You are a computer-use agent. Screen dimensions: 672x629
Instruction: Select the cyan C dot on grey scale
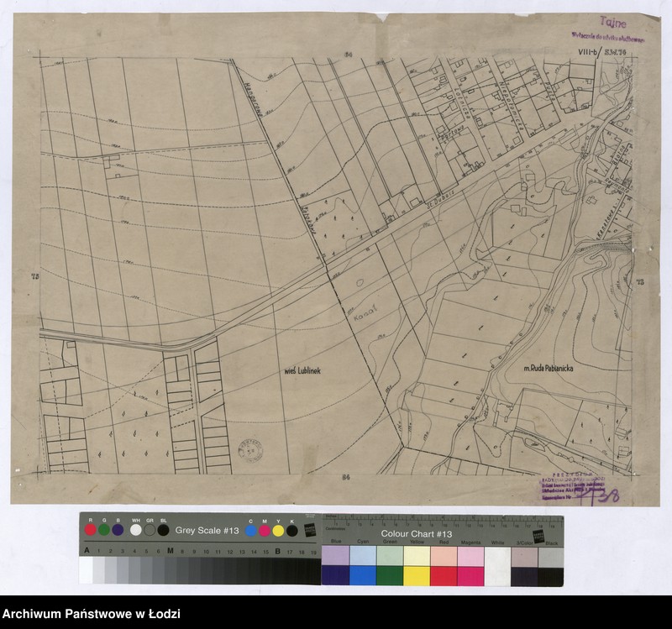(251, 530)
